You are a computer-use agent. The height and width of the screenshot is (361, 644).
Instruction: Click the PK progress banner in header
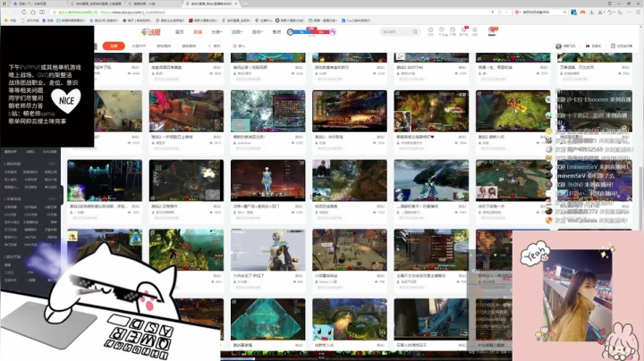pos(311,31)
